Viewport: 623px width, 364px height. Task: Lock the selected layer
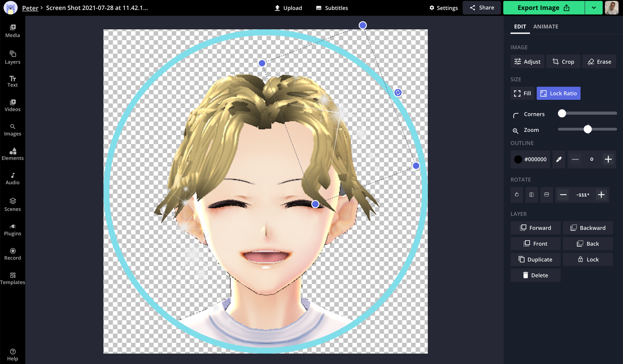click(587, 259)
